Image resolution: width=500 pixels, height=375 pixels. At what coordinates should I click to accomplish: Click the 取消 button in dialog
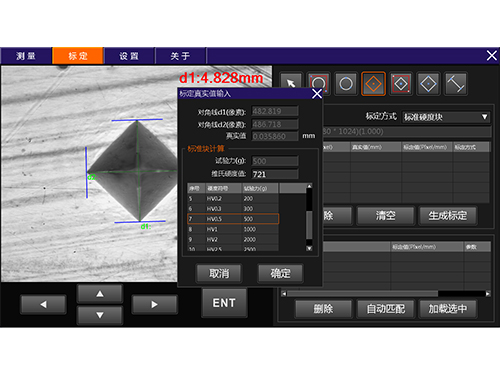point(219,273)
